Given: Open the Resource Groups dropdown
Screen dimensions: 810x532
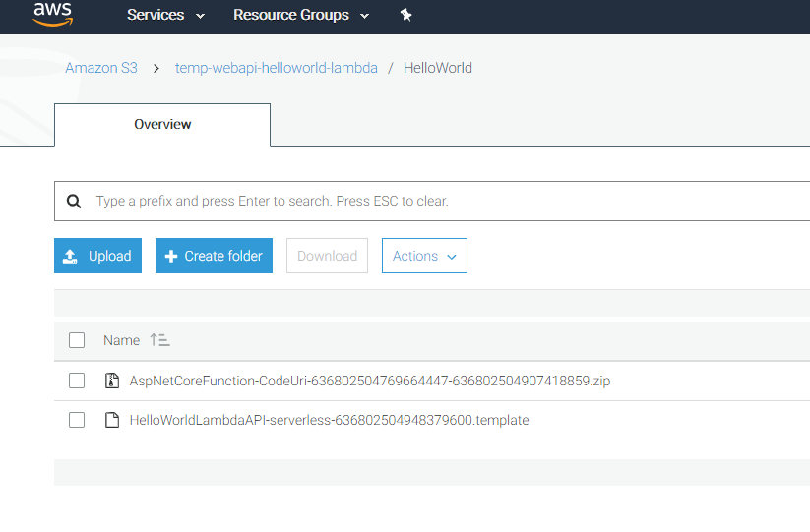Looking at the screenshot, I should pyautogui.click(x=301, y=15).
